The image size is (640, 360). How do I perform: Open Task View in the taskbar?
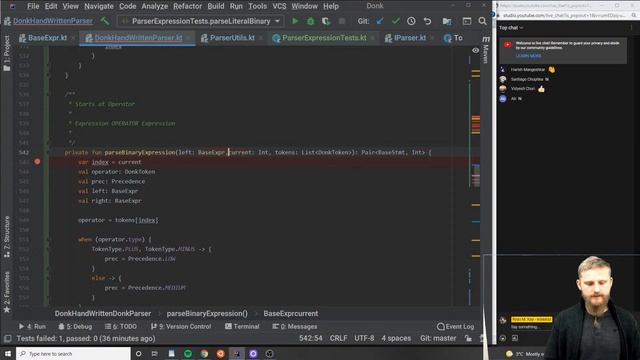(x=155, y=353)
